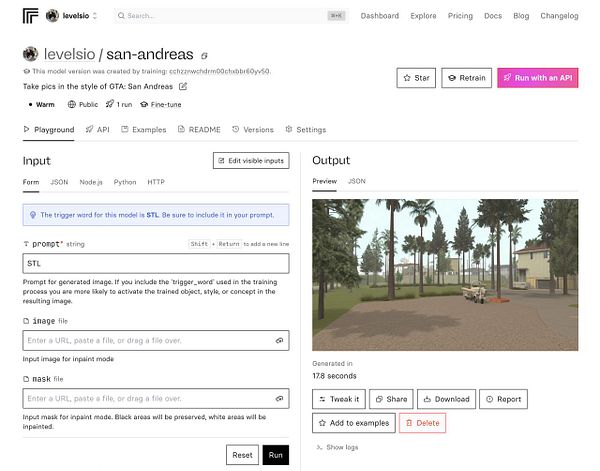Click the Warm status indicator

[42, 104]
